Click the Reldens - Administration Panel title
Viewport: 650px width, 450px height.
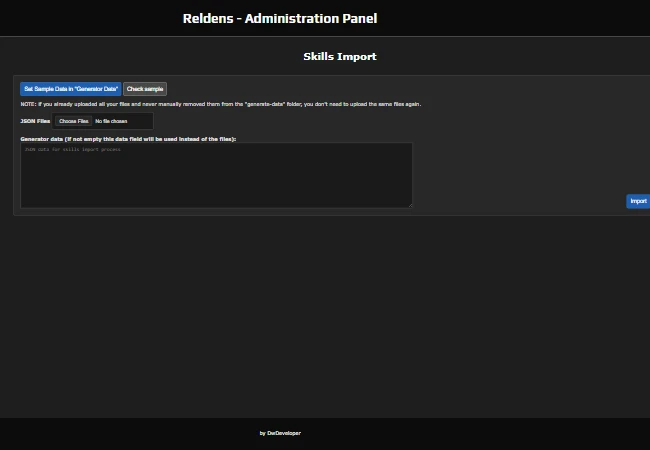coord(280,18)
